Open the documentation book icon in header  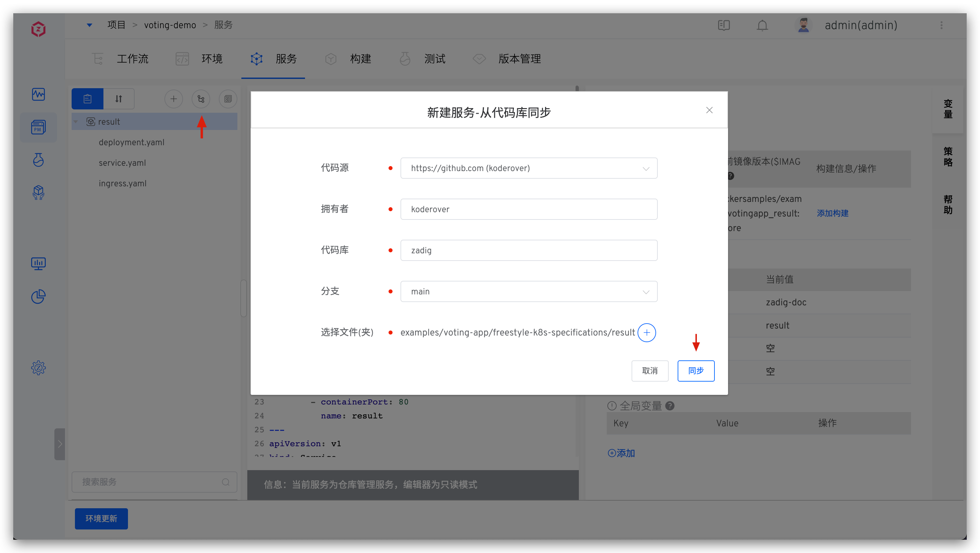tap(724, 26)
